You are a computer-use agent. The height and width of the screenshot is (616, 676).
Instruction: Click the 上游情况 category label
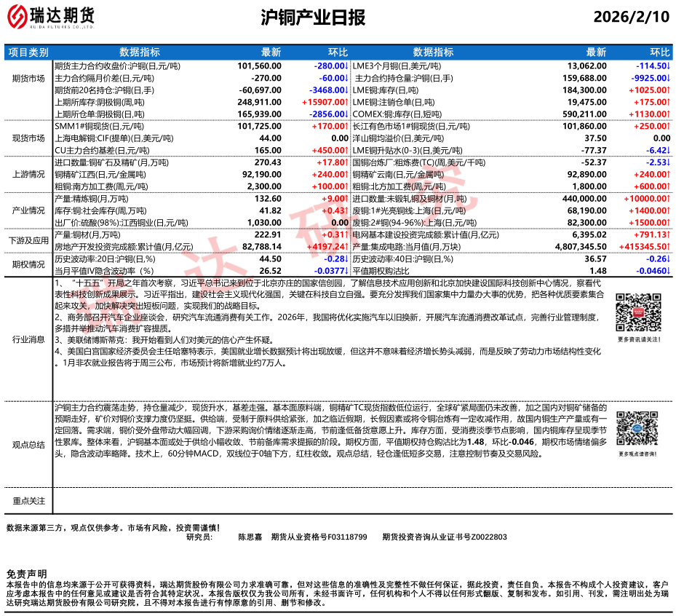[29, 175]
